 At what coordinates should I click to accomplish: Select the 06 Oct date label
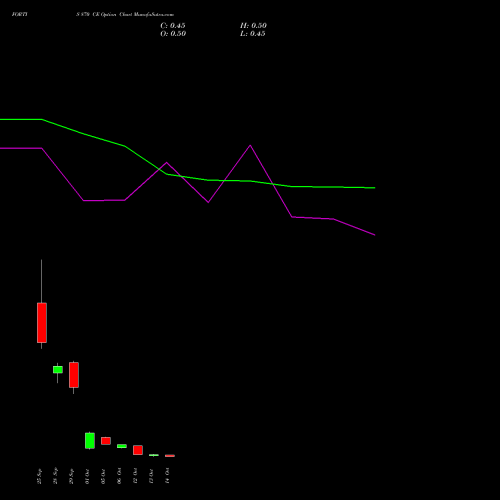click(x=120, y=476)
